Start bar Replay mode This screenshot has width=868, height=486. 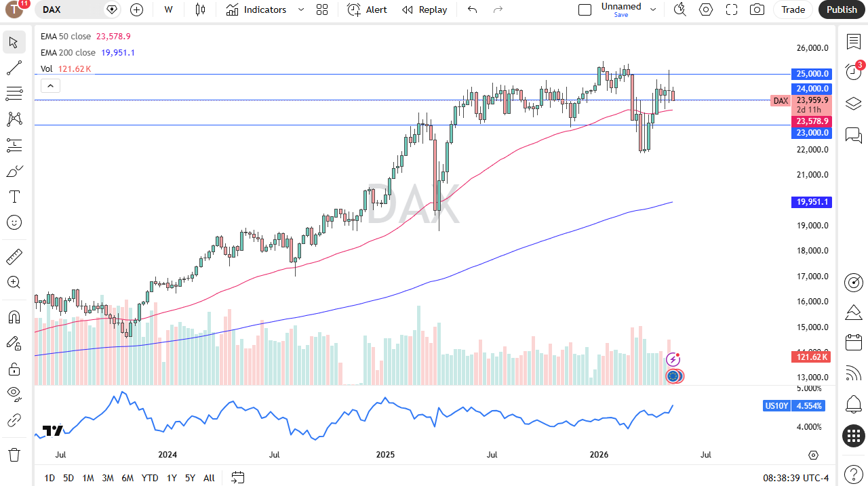(425, 9)
